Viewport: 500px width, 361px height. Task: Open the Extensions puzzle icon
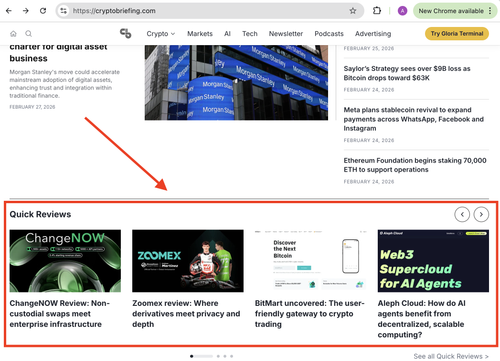pos(377,11)
